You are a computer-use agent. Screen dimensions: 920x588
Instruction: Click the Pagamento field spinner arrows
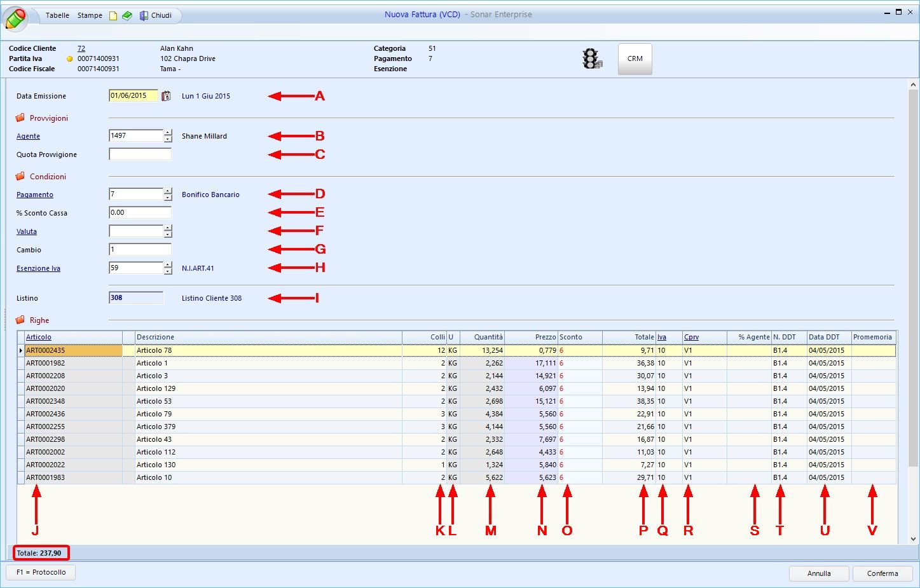(168, 195)
